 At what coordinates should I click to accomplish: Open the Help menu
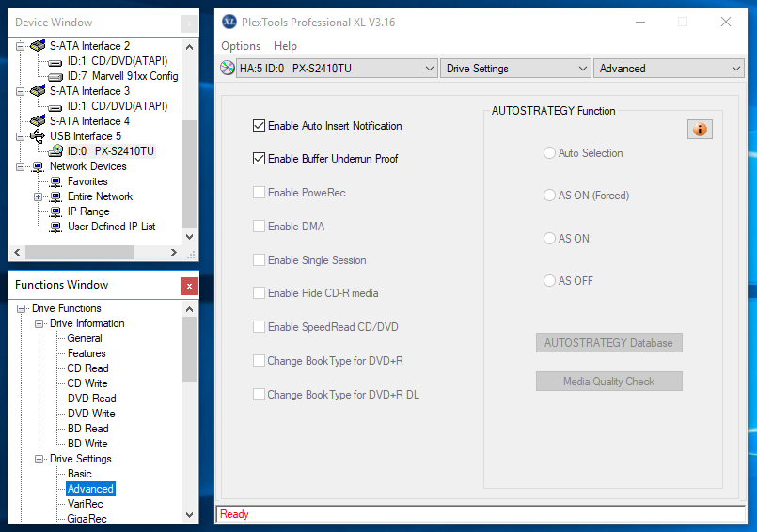point(285,46)
